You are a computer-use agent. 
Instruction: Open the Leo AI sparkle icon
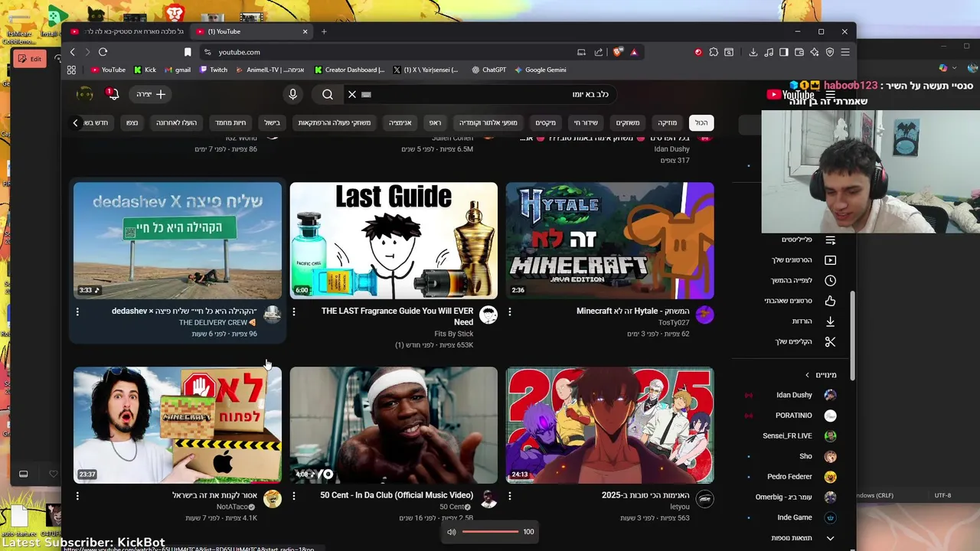pyautogui.click(x=815, y=52)
